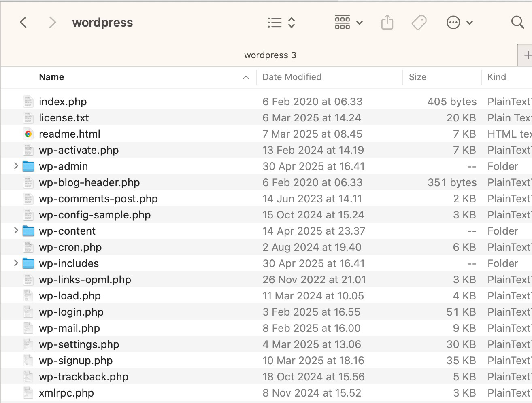This screenshot has width=532, height=403.
Task: Open the list view switcher
Action: tap(281, 23)
